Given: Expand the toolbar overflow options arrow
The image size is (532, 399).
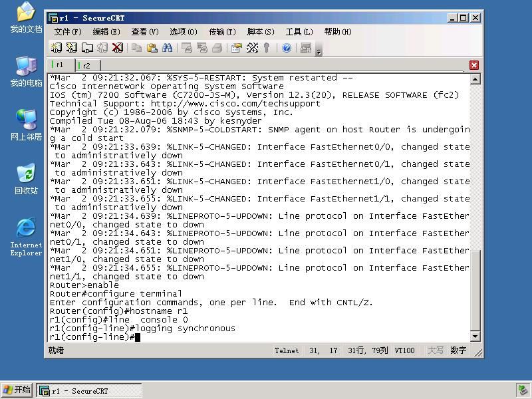Looking at the screenshot, I should pyautogui.click(x=319, y=51).
